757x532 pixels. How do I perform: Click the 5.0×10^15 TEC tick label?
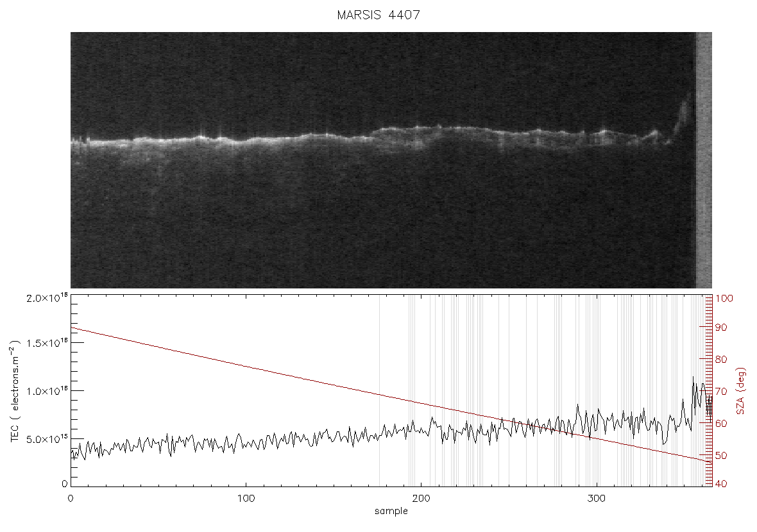(x=47, y=439)
